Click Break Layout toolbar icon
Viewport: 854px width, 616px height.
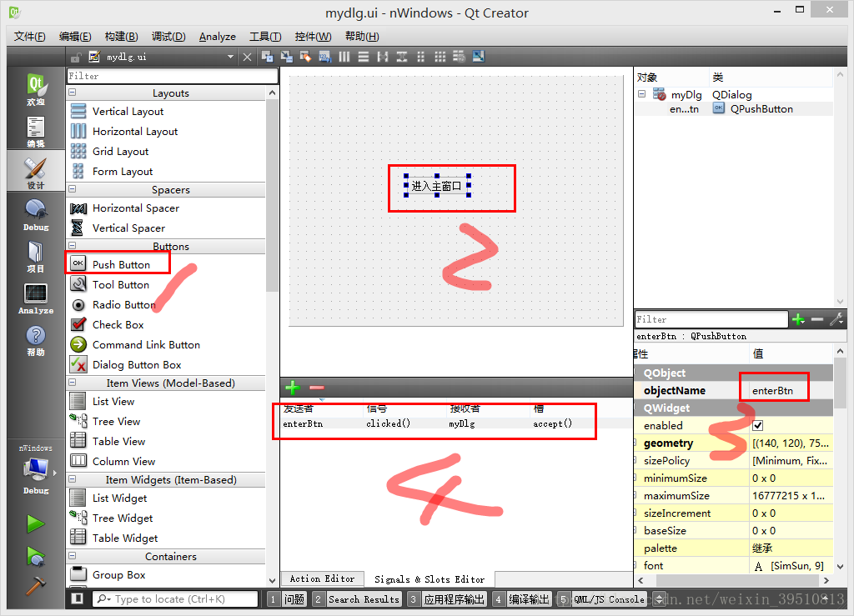coord(460,57)
